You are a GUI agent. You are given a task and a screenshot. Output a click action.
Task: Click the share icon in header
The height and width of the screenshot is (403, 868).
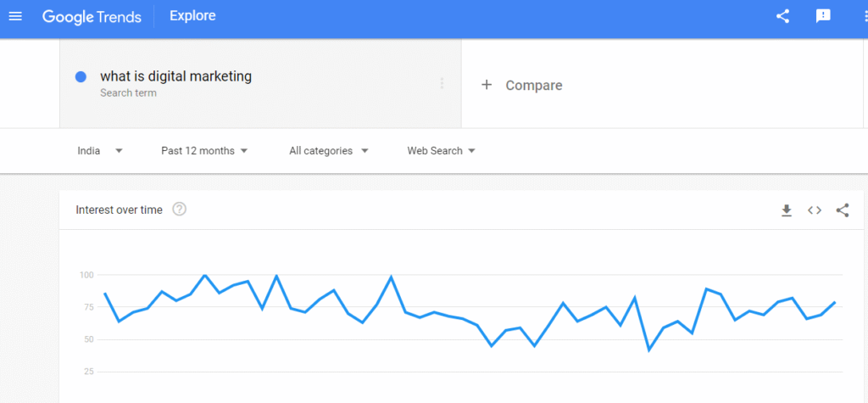(782, 16)
